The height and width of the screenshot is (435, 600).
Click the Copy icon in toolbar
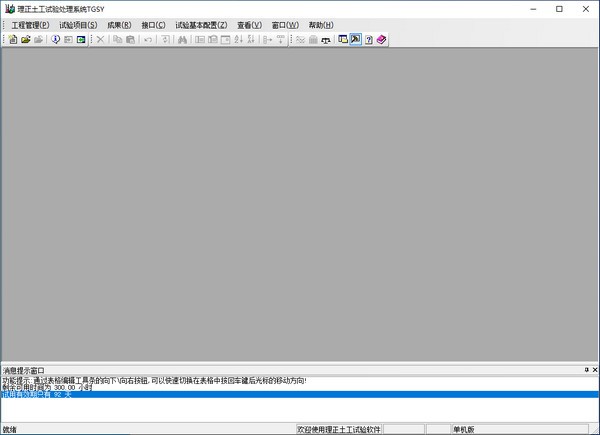(117, 40)
